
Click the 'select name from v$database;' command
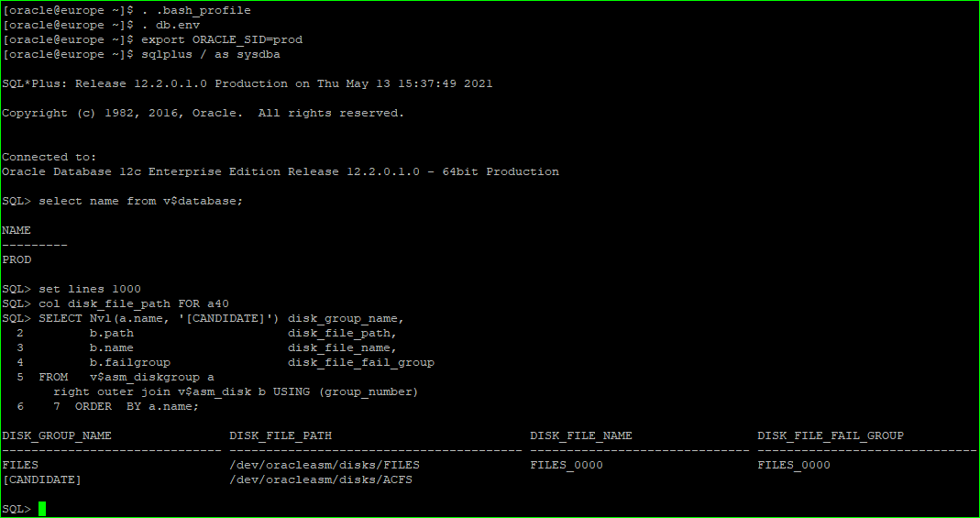(x=141, y=201)
